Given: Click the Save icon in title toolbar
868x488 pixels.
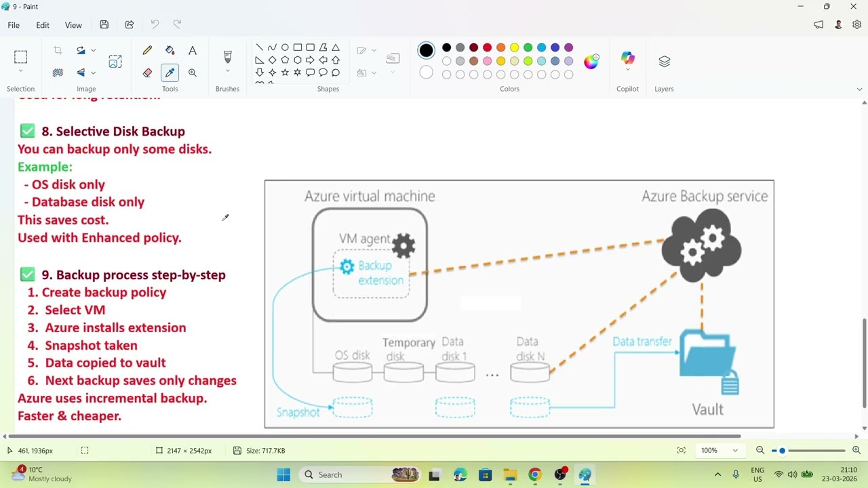Looking at the screenshot, I should [x=104, y=25].
